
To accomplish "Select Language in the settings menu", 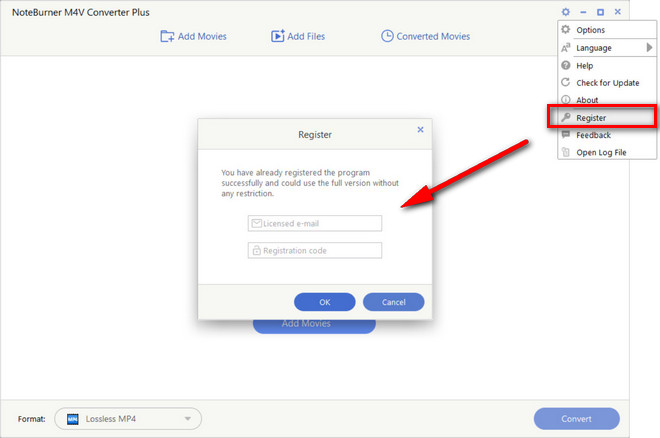I will pyautogui.click(x=607, y=48).
